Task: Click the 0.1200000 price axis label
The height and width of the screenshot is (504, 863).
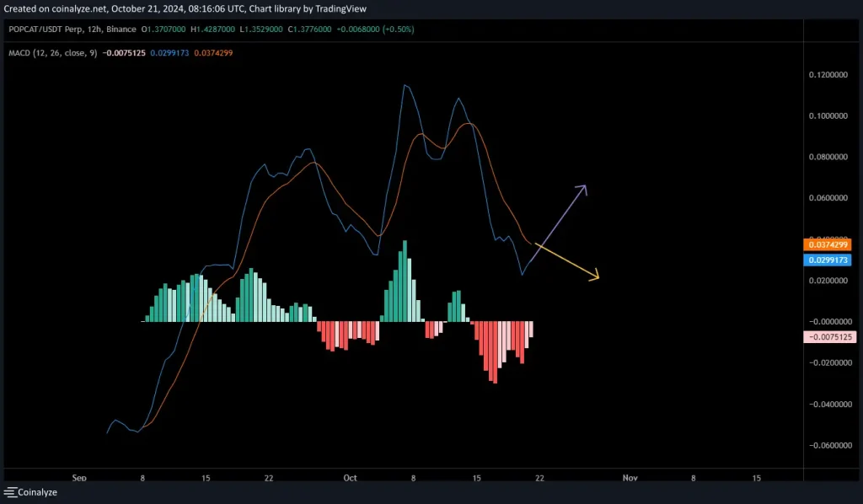Action: (x=829, y=74)
